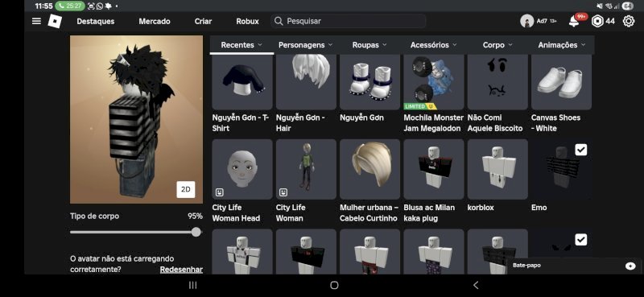Tap the ongoing call timer pill

point(70,6)
